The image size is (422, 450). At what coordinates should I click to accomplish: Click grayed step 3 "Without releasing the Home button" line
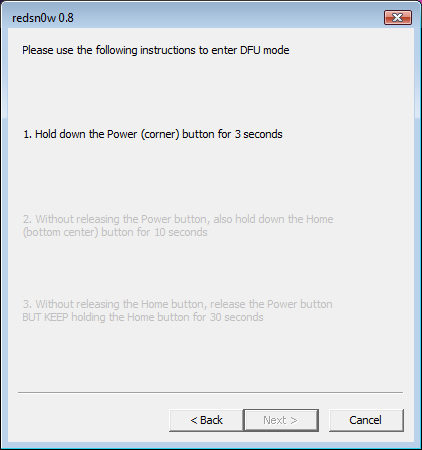click(x=177, y=304)
